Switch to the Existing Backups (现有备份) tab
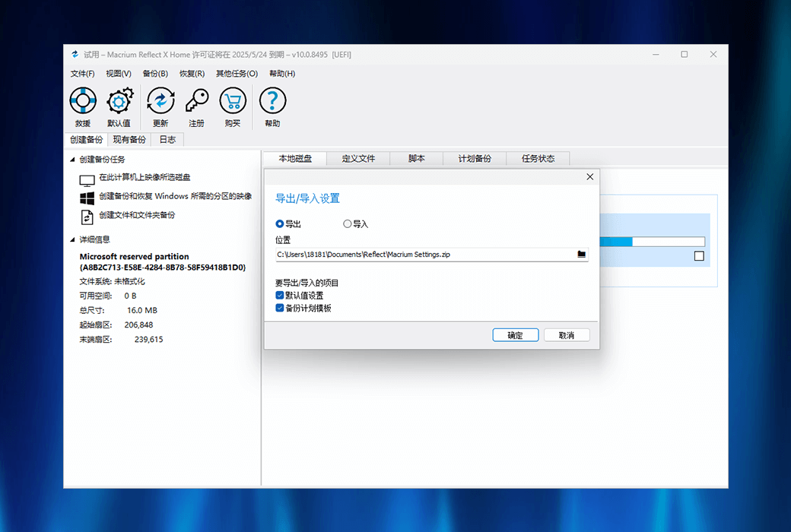Image resolution: width=791 pixels, height=532 pixels. click(x=129, y=140)
